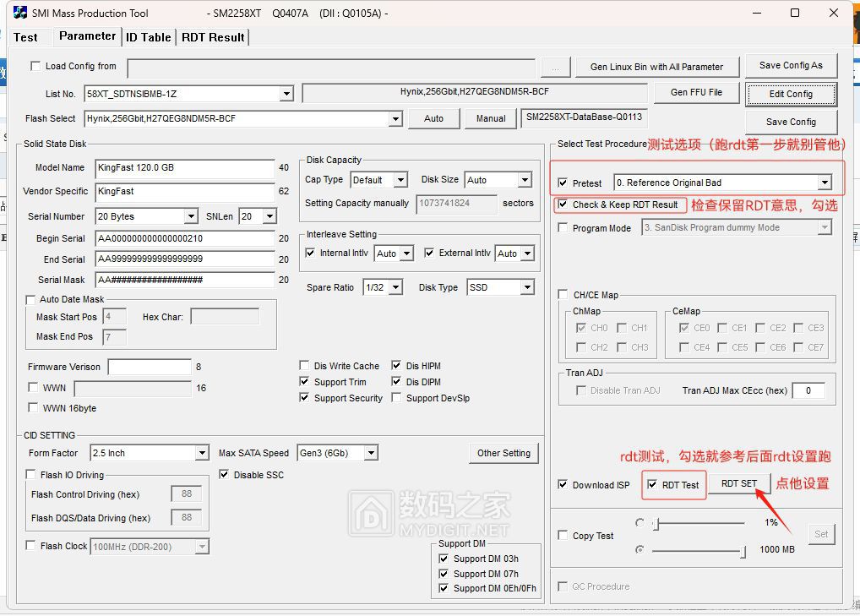Uncheck the Download ISP checkbox
The image size is (860, 616).
click(x=563, y=484)
